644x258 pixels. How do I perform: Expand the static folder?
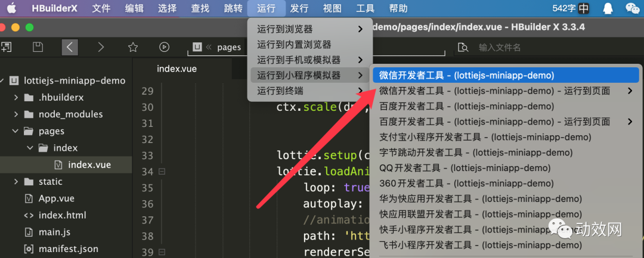tap(16, 182)
